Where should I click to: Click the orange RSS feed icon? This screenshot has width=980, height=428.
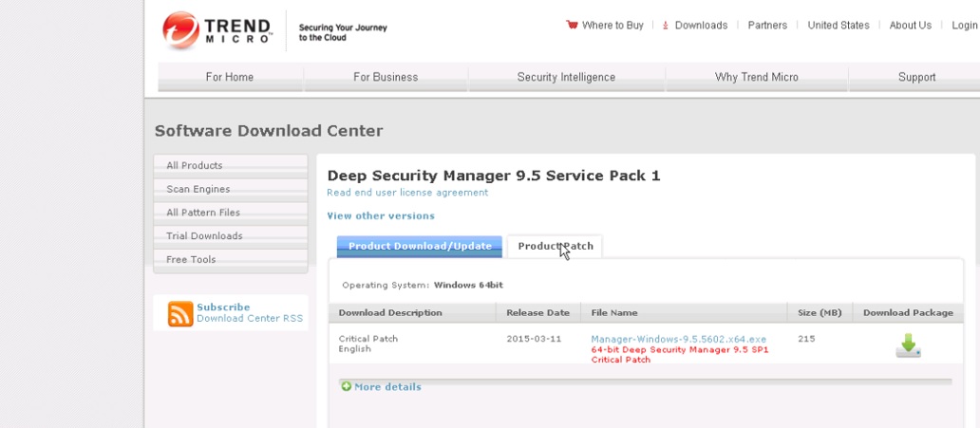180,313
